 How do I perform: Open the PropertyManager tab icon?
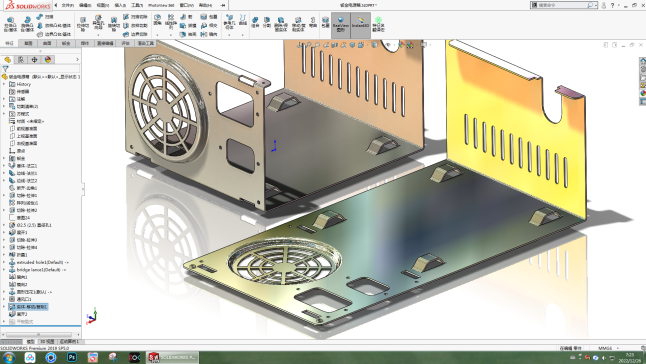pos(21,60)
